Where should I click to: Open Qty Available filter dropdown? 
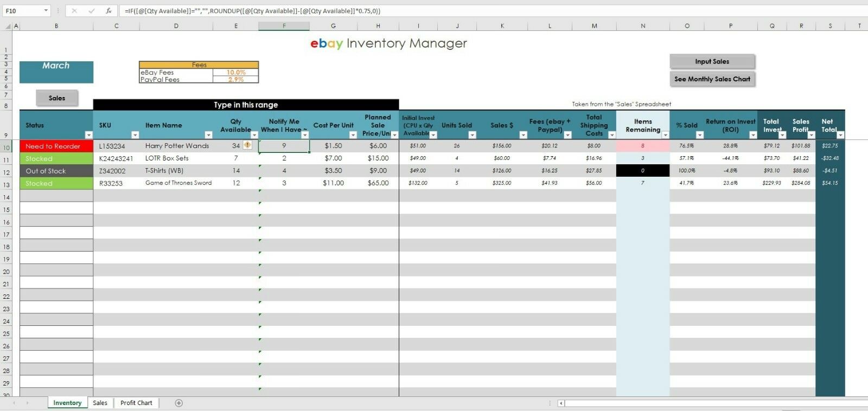(254, 135)
